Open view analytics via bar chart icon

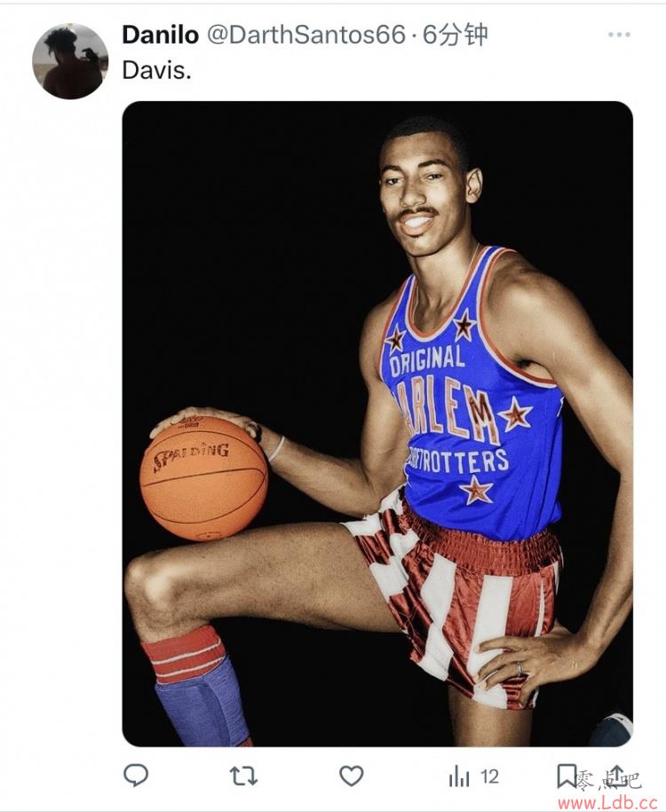[x=459, y=777]
